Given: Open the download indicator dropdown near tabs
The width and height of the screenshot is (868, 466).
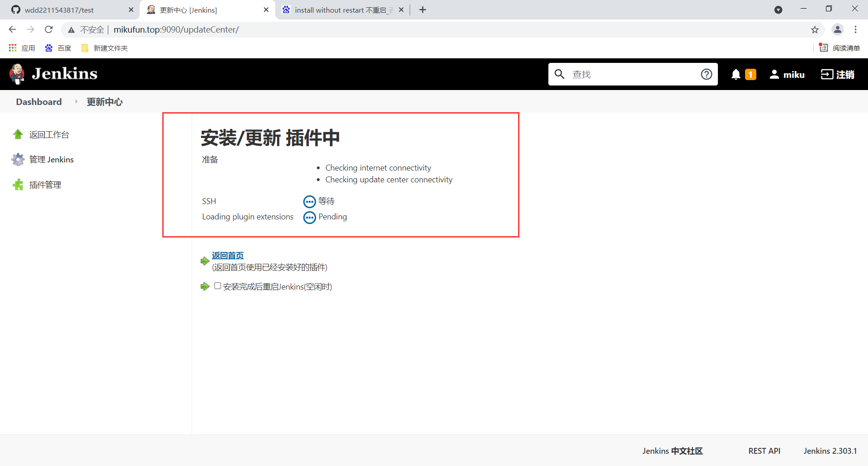Looking at the screenshot, I should 778,10.
